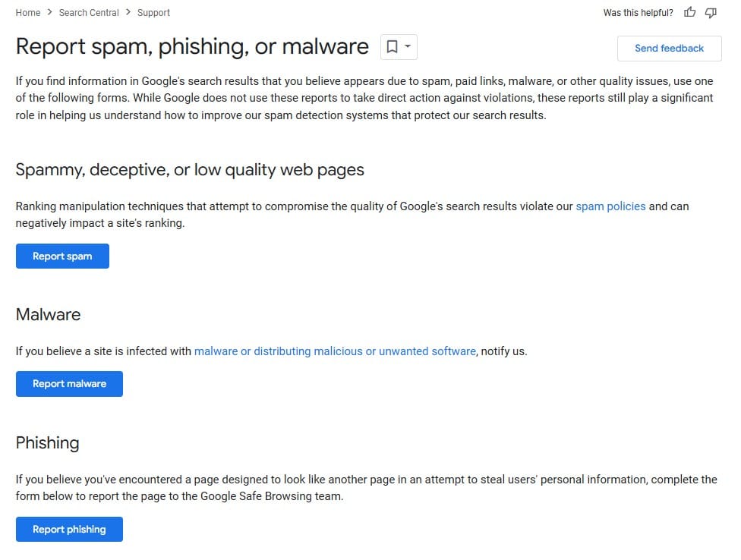Click the Malware section heading
Screen dimensions: 741x560
click(x=48, y=315)
